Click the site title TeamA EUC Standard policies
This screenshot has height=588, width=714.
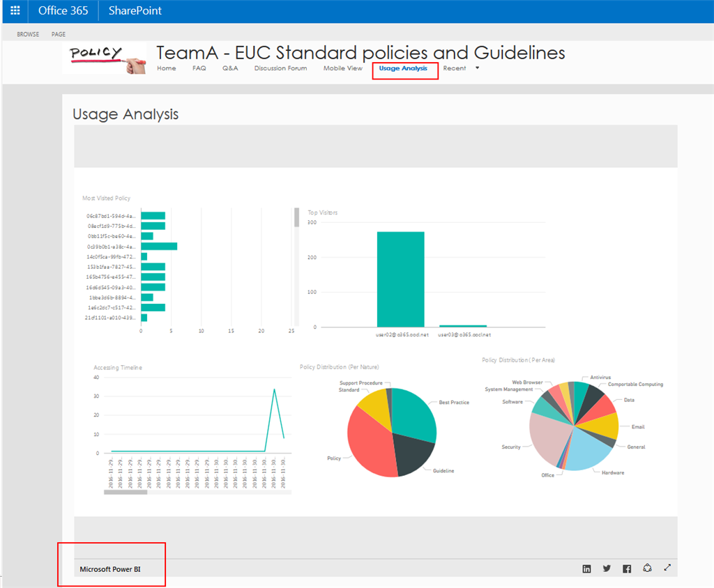coord(360,53)
